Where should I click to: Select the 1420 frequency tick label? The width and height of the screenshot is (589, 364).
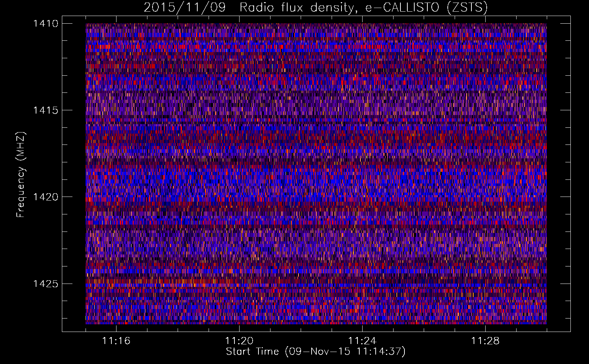[x=46, y=197]
